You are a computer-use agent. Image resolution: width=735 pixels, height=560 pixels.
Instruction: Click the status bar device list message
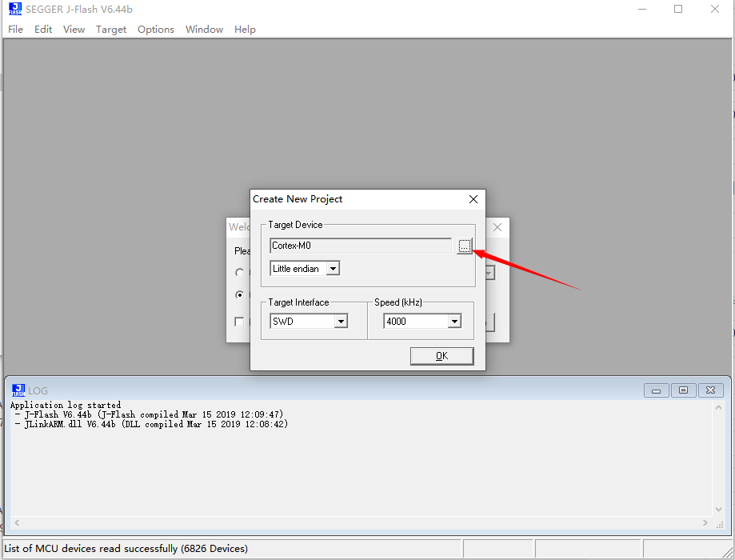point(126,548)
